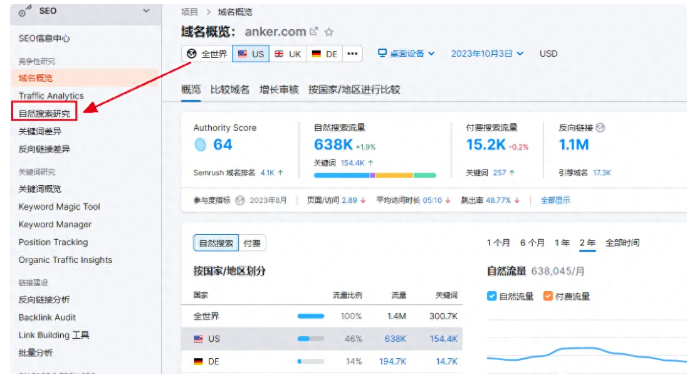The image size is (689, 374).
Task: Click the US flag icon in table
Action: pos(199,339)
